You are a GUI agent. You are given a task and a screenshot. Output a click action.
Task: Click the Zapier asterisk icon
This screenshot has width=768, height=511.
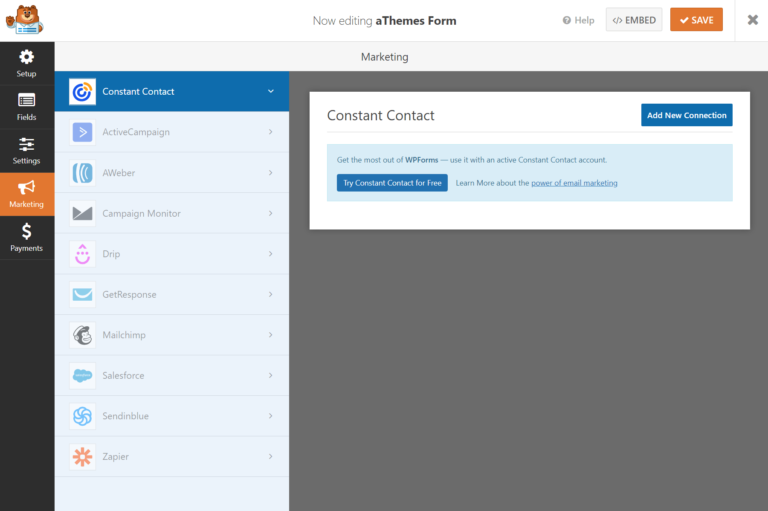(x=82, y=457)
